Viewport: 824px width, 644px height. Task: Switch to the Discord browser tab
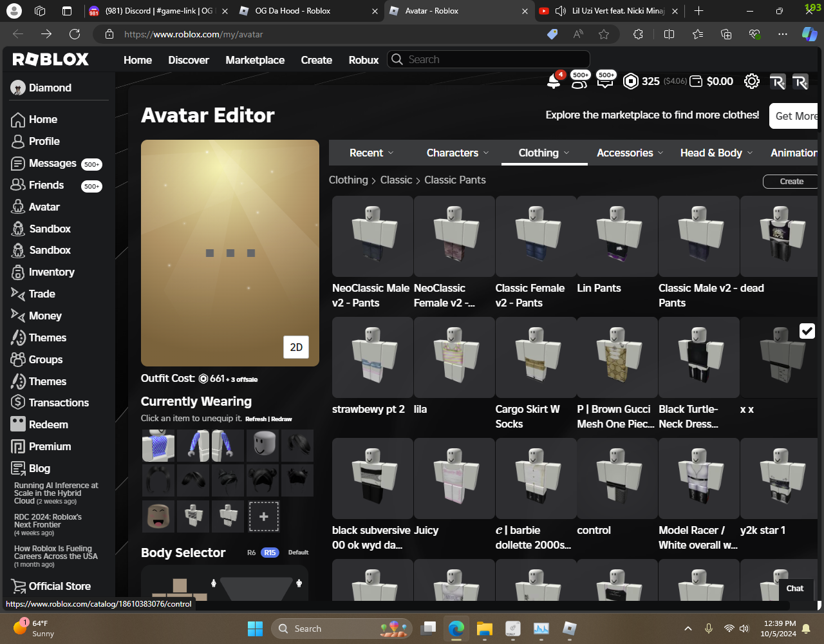[x=158, y=11]
